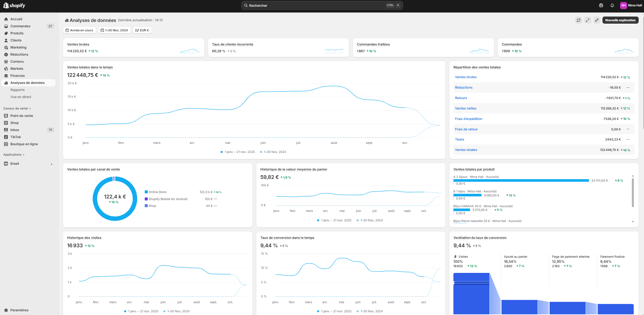Open the Retours link
The image size is (644, 315).
click(x=461, y=98)
